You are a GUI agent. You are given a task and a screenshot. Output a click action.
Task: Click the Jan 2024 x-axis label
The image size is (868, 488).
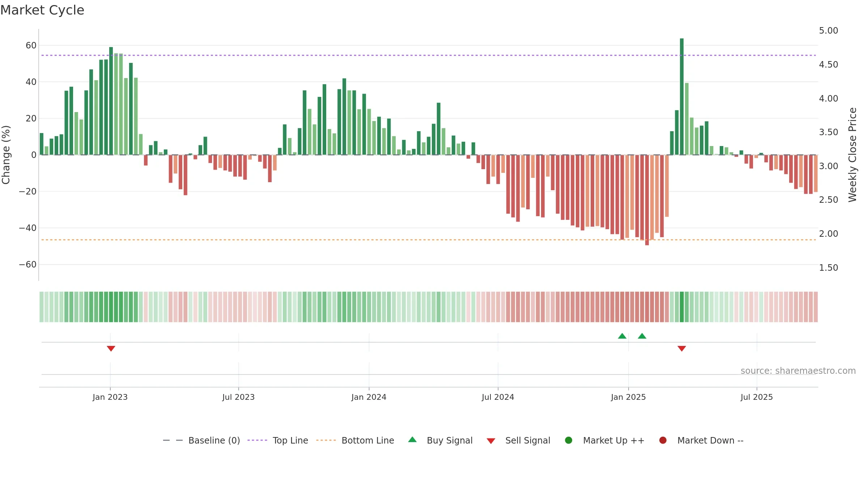coord(369,397)
